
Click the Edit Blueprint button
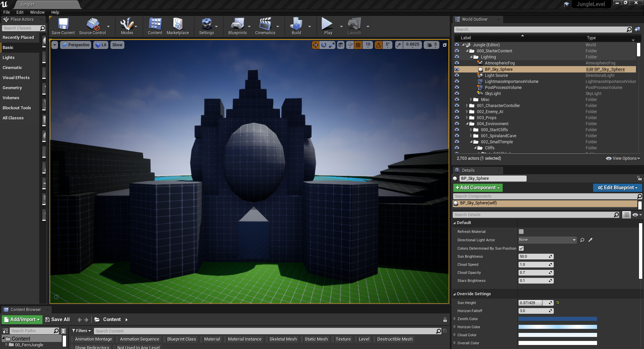click(x=618, y=188)
